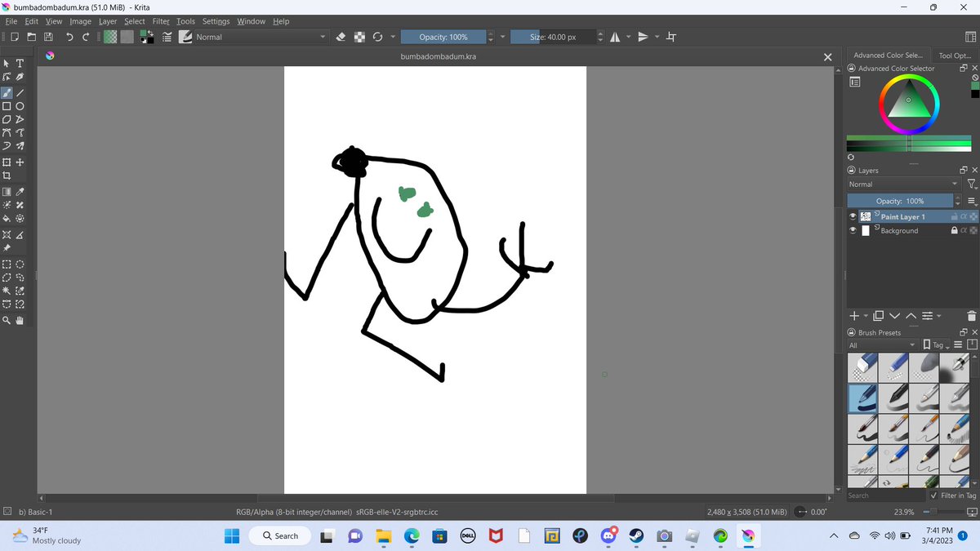This screenshot has width=980, height=551.
Task: Open the File menu
Action: coord(11,21)
